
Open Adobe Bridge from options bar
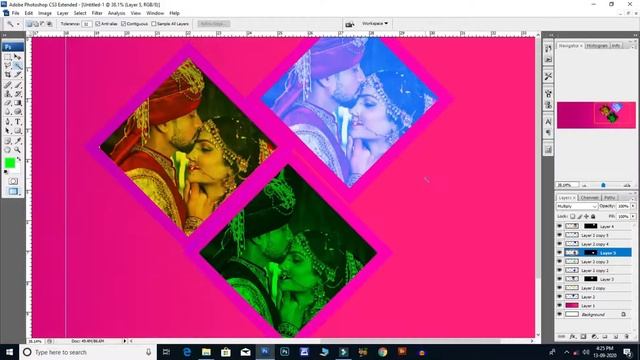pyautogui.click(x=349, y=24)
